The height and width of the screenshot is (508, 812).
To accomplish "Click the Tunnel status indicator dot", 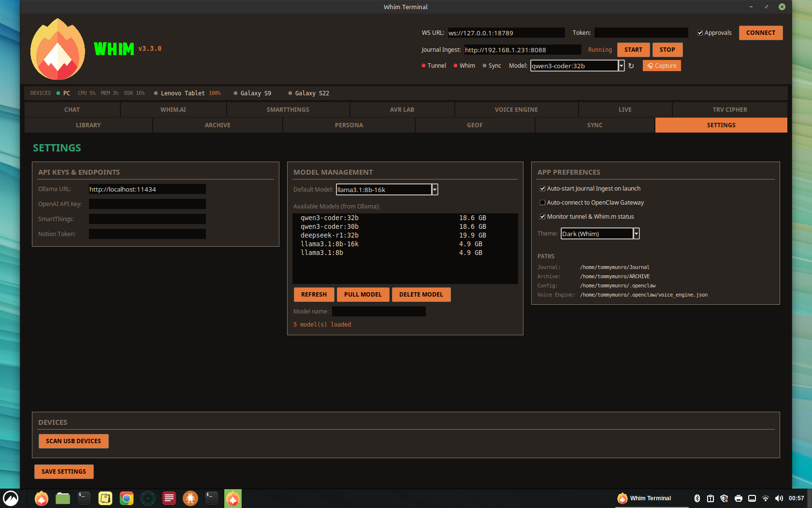I will coord(422,65).
